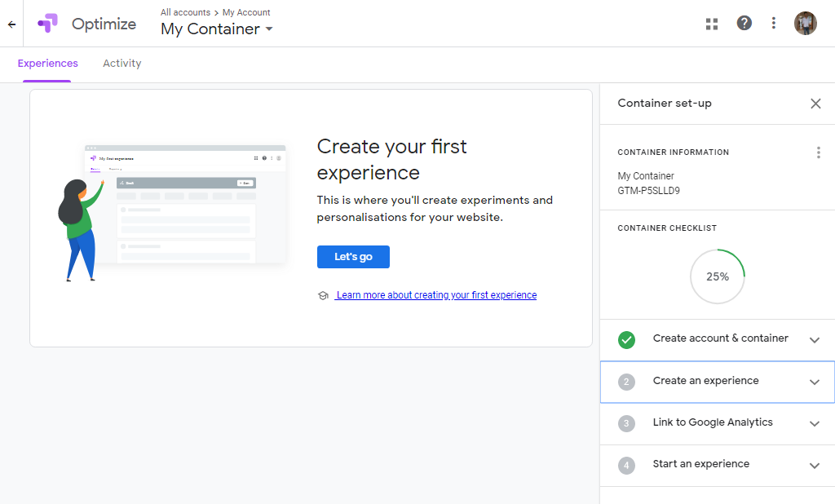Go to All accounts breadcrumb
The height and width of the screenshot is (504, 835).
(x=185, y=12)
